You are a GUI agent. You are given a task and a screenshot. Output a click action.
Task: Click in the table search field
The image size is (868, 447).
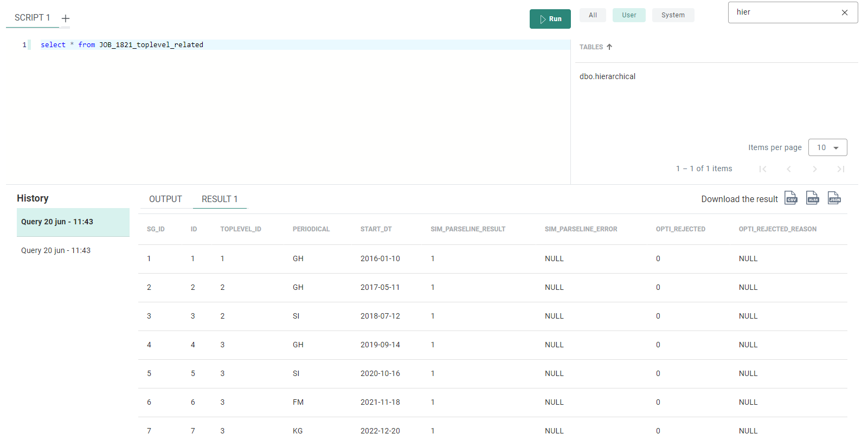(x=783, y=12)
